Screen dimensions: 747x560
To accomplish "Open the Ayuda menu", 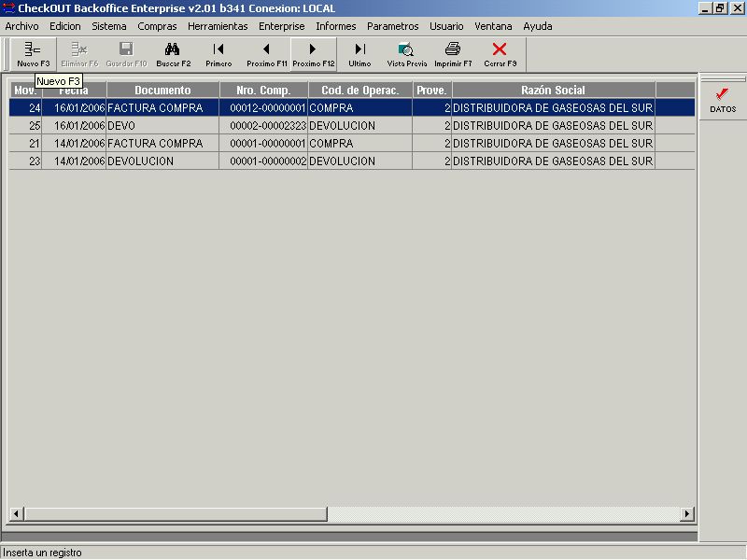I will pyautogui.click(x=538, y=26).
